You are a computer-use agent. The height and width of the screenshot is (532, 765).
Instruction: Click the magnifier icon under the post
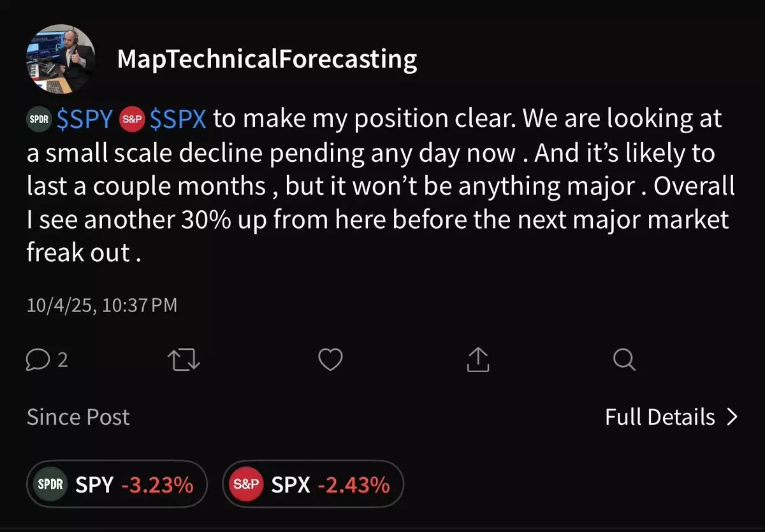click(623, 361)
